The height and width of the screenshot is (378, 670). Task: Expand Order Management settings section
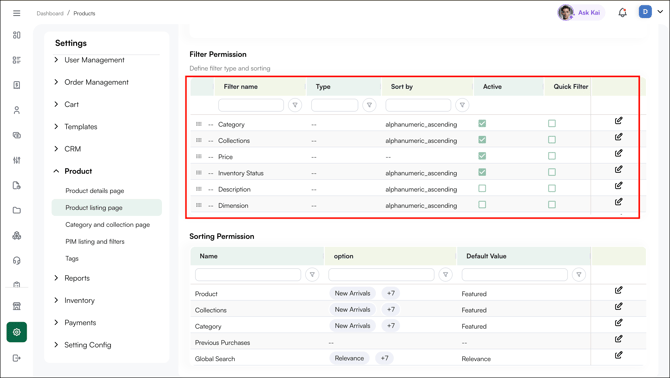[x=56, y=82]
